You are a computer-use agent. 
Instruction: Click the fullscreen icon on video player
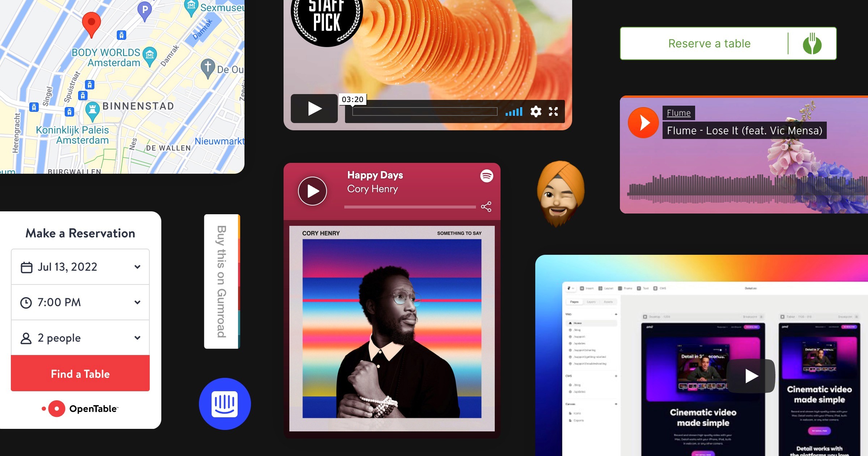click(x=552, y=111)
